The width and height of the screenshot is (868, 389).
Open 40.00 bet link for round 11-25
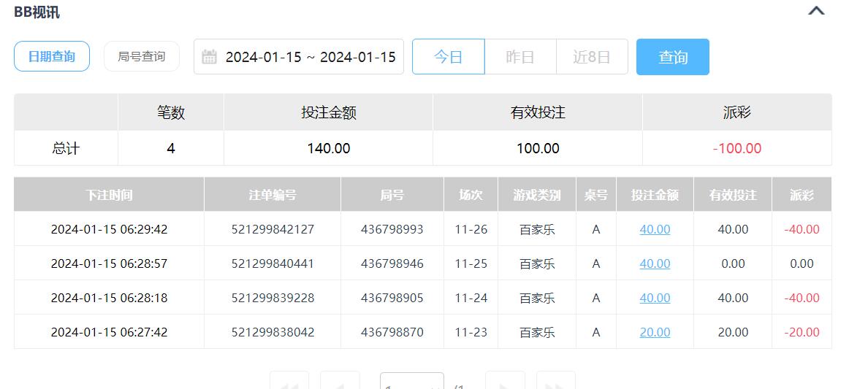[655, 263]
